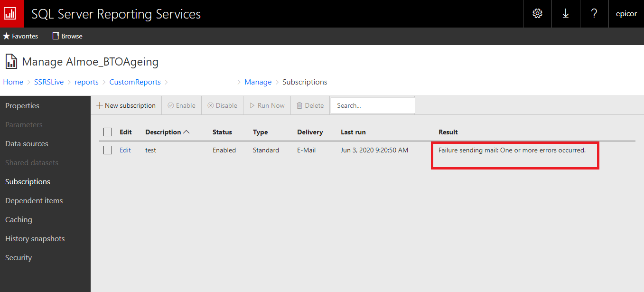The height and width of the screenshot is (292, 644).
Task: Click the Manage breadcrumb link
Action: coord(258,82)
